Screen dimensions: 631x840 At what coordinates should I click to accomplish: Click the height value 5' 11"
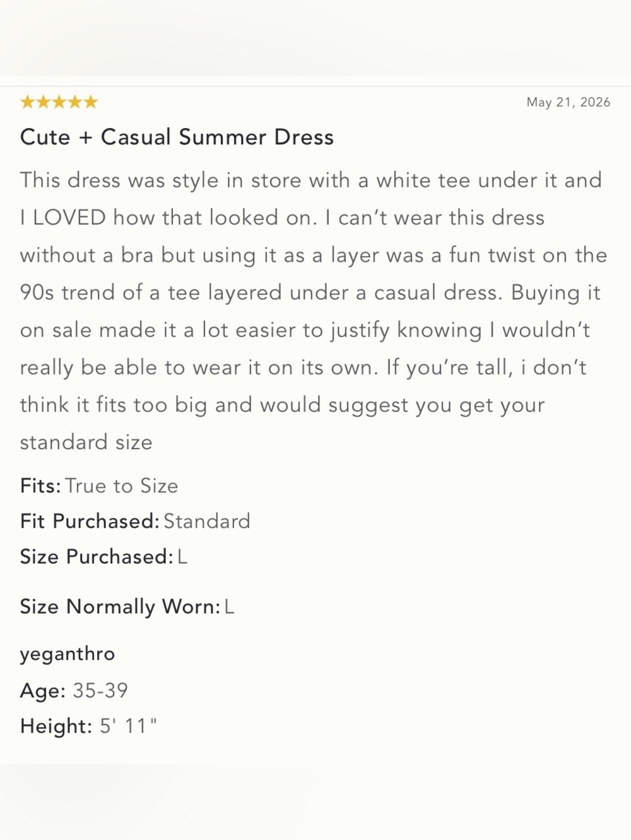click(x=128, y=725)
